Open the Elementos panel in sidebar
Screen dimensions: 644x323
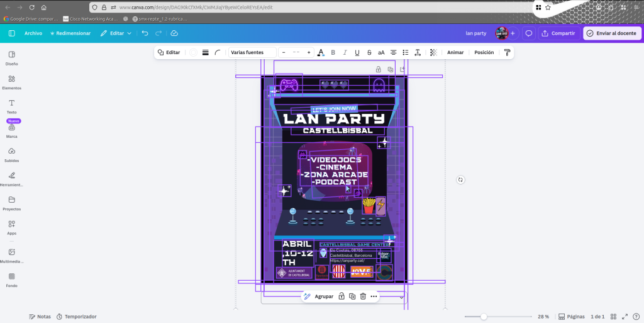pyautogui.click(x=11, y=82)
